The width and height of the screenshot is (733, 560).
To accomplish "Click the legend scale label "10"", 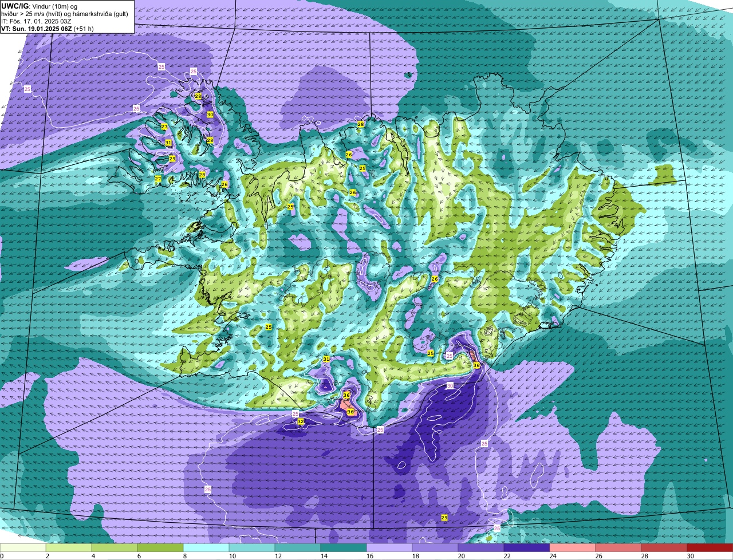I will click(x=232, y=556).
